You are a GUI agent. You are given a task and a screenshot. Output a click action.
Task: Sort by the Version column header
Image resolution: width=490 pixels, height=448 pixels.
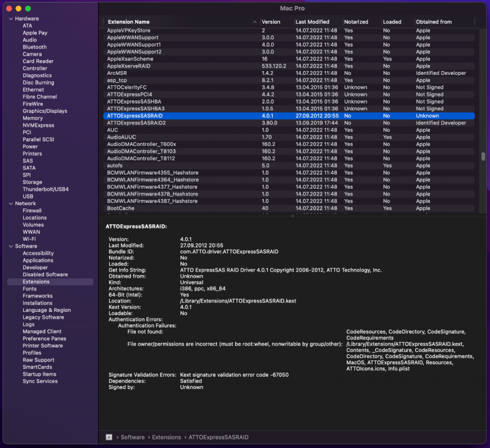tap(271, 22)
